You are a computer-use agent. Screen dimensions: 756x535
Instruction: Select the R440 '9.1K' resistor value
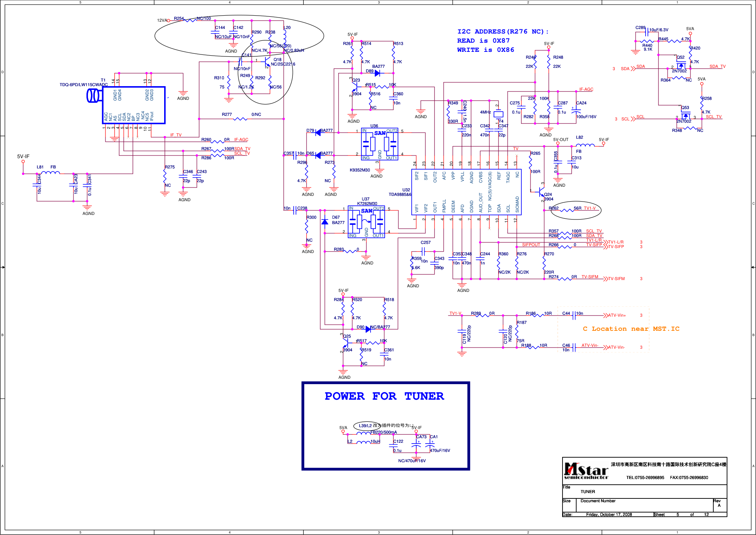[648, 49]
